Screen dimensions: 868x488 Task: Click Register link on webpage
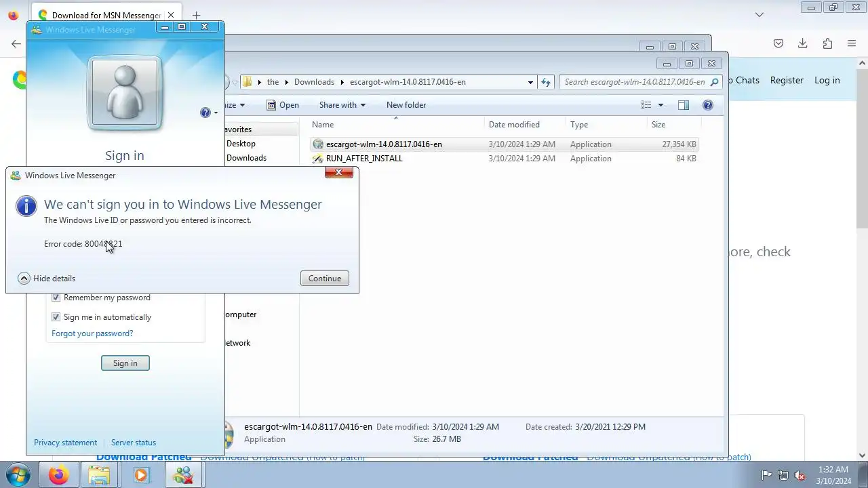click(x=787, y=80)
